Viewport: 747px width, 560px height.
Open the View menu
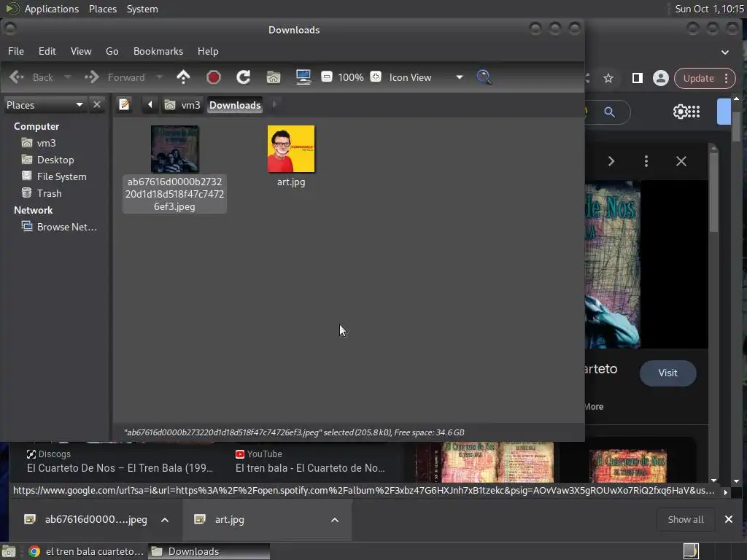tap(81, 52)
